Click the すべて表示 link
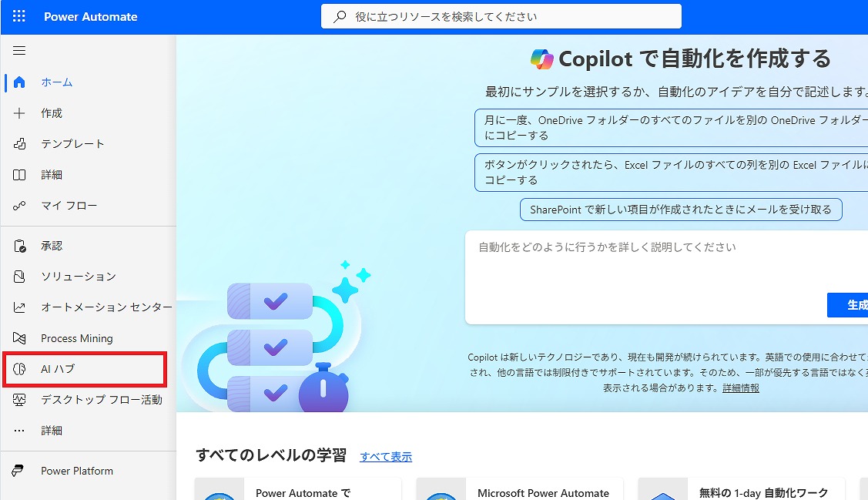The height and width of the screenshot is (500, 868). pos(385,457)
